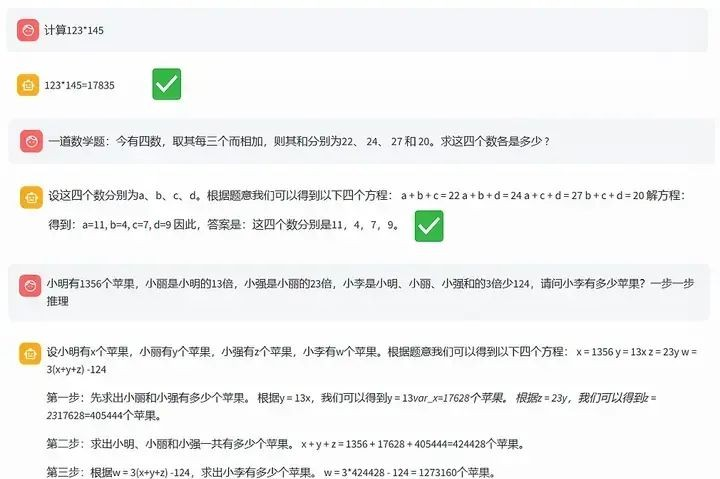Click the reply line starting "设小明有x个苹果"

click(372, 352)
